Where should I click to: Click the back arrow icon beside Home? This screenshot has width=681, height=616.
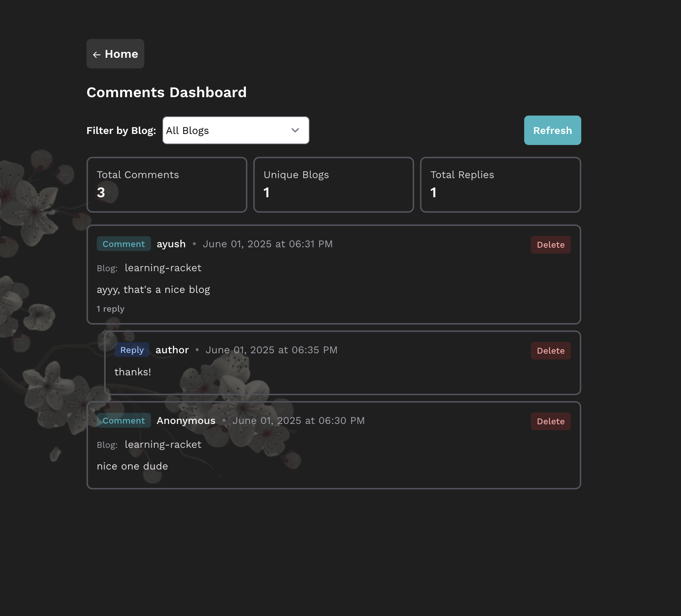tap(97, 55)
